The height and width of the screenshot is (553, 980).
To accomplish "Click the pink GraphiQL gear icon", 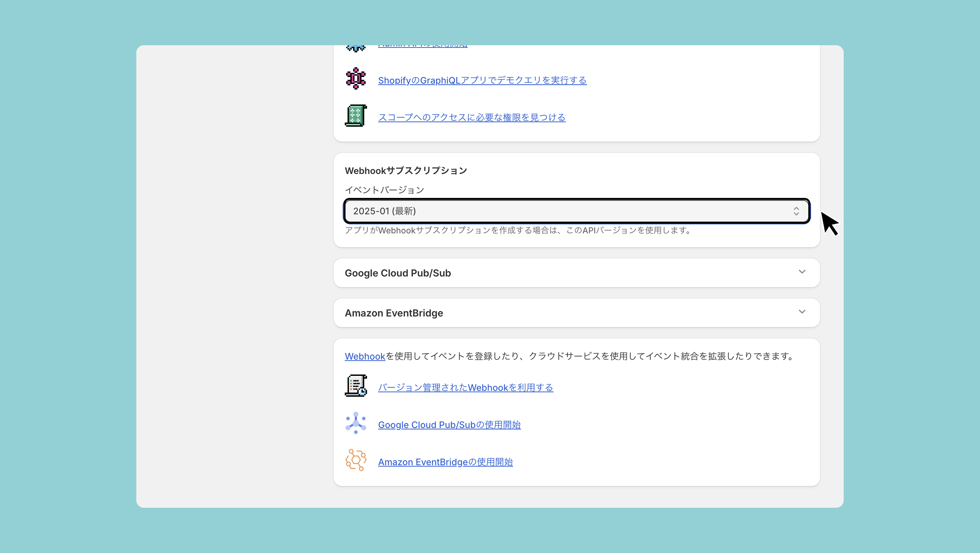I will click(355, 79).
